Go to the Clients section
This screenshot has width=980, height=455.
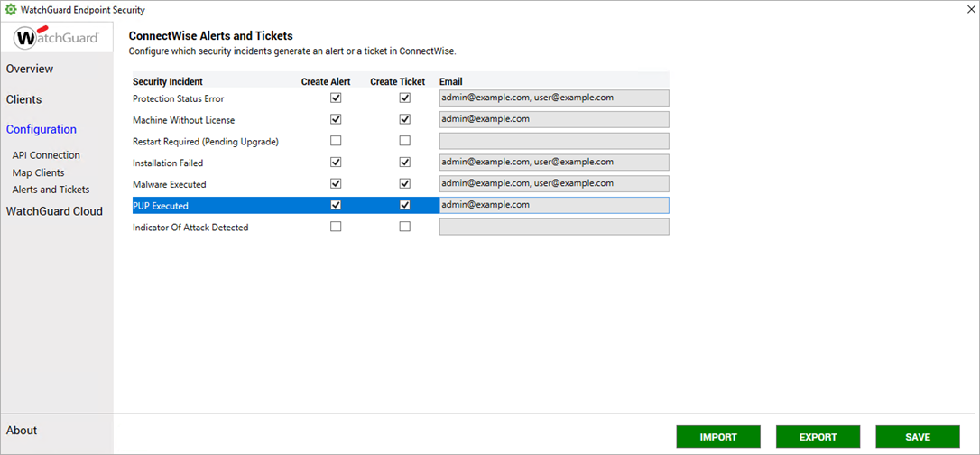tap(23, 99)
